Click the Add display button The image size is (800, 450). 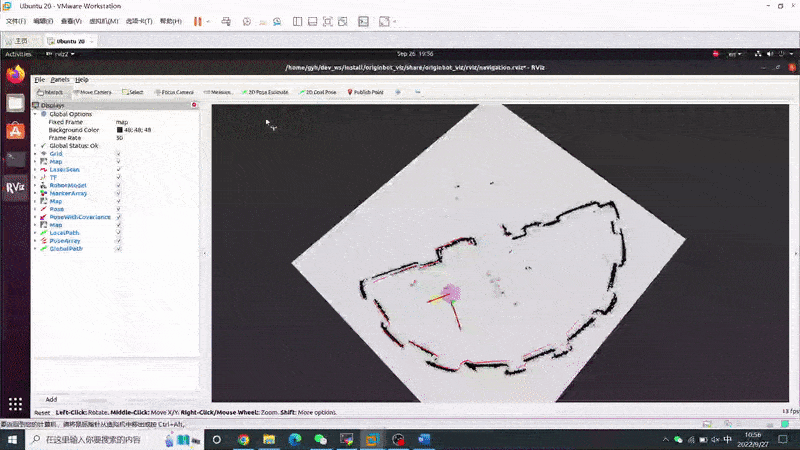point(51,399)
